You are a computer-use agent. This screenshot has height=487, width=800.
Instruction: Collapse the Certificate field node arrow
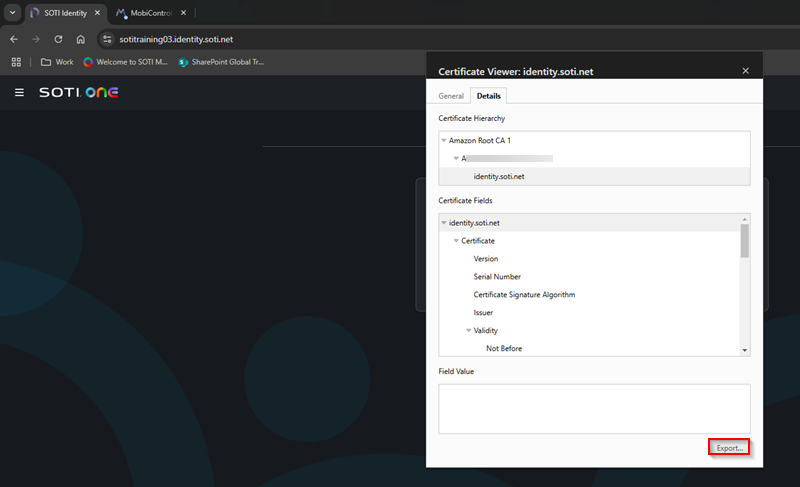(x=456, y=241)
